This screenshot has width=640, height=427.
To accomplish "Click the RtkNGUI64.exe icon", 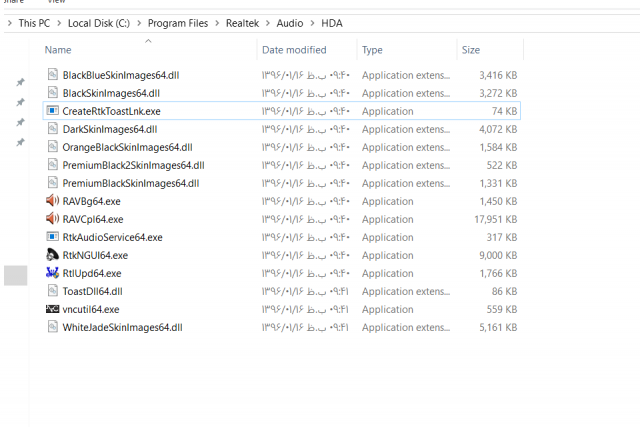I will click(53, 255).
